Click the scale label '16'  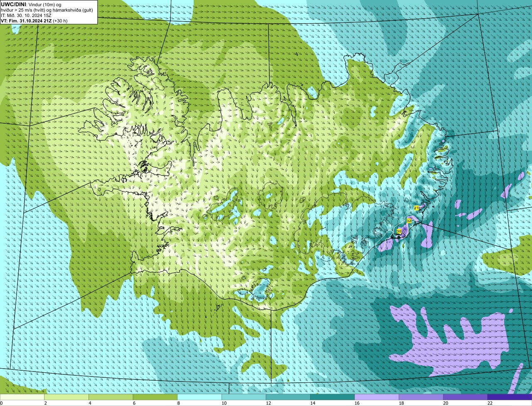point(357,403)
